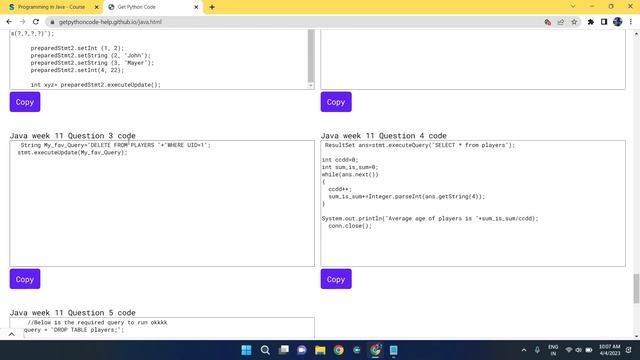Go back using browser back arrow
This screenshot has width=640, height=360.
point(9,22)
